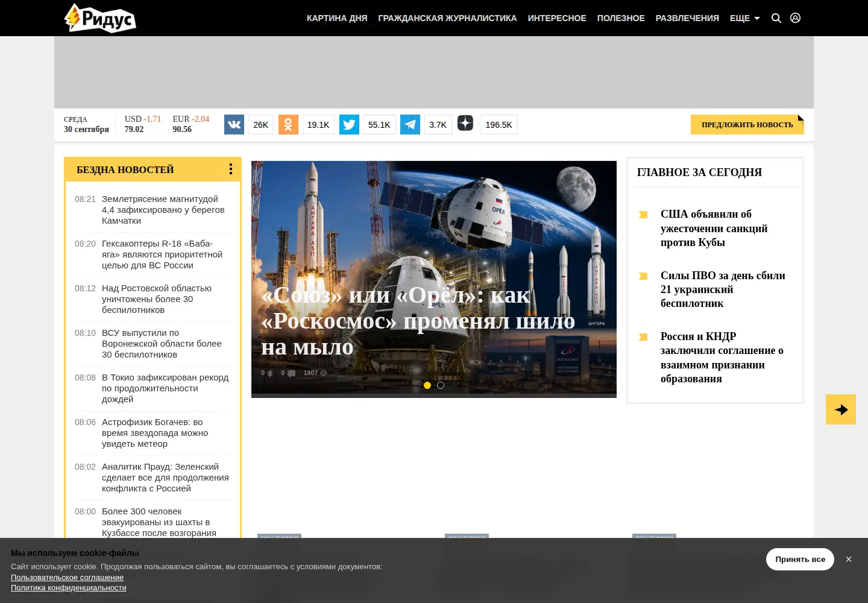
Task: Open the Полезное menu item
Action: tap(621, 18)
